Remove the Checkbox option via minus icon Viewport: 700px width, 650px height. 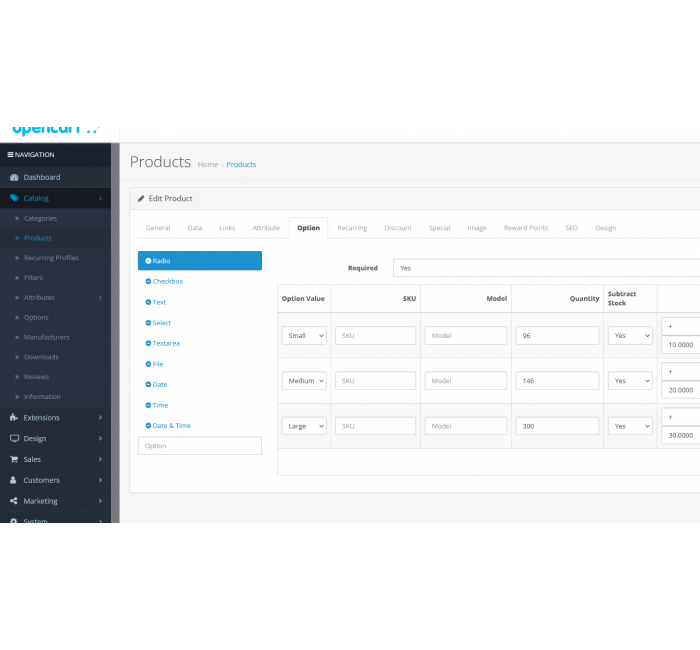pyautogui.click(x=148, y=281)
